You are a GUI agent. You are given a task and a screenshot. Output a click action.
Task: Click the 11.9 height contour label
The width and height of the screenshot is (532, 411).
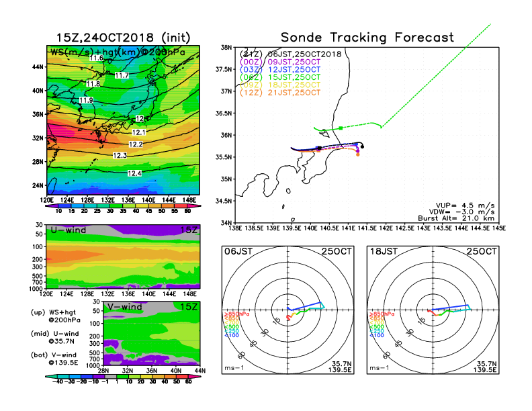tap(86, 100)
